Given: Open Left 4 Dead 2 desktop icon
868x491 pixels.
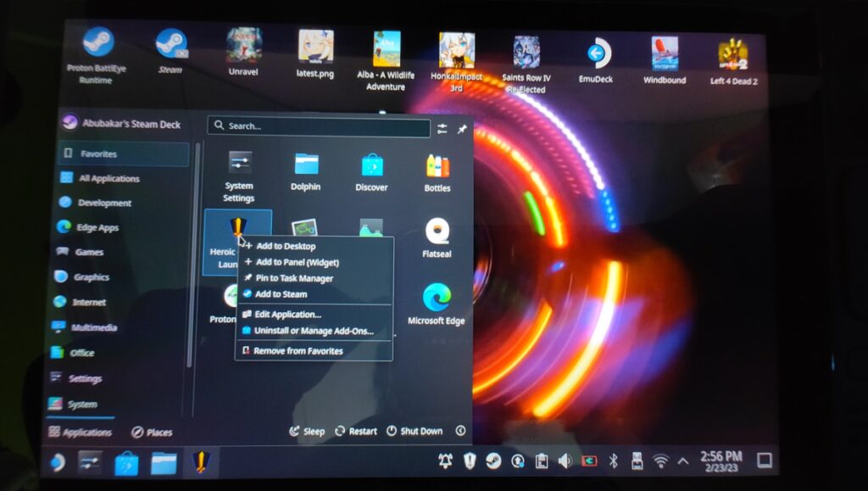Looking at the screenshot, I should [x=733, y=58].
